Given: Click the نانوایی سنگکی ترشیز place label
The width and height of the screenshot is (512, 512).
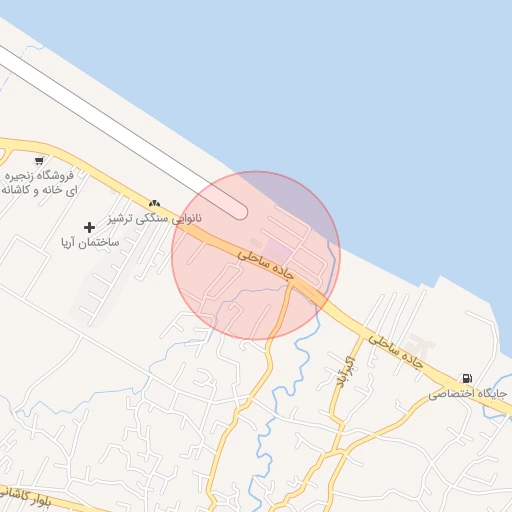Looking at the screenshot, I should (154, 218).
